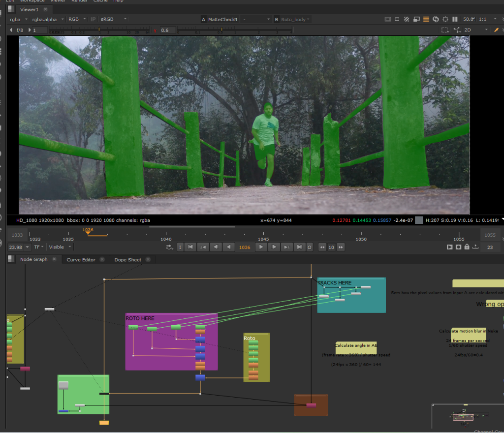
Task: Open the 2D view mode dropdown
Action: pyautogui.click(x=476, y=30)
